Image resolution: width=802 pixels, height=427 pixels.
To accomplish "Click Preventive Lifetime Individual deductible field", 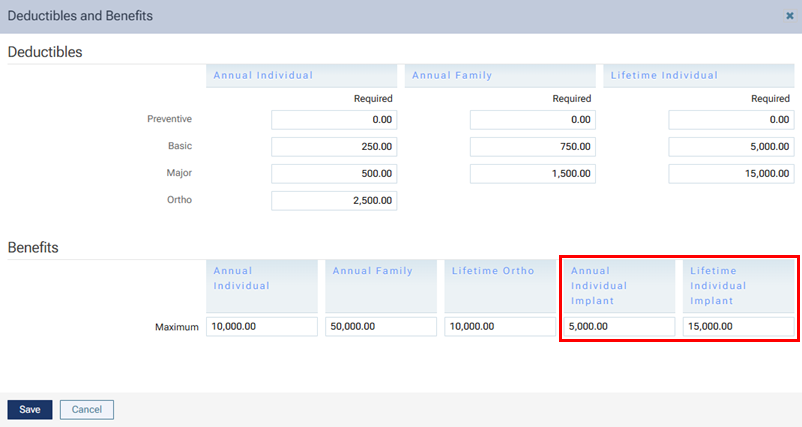I will (731, 120).
